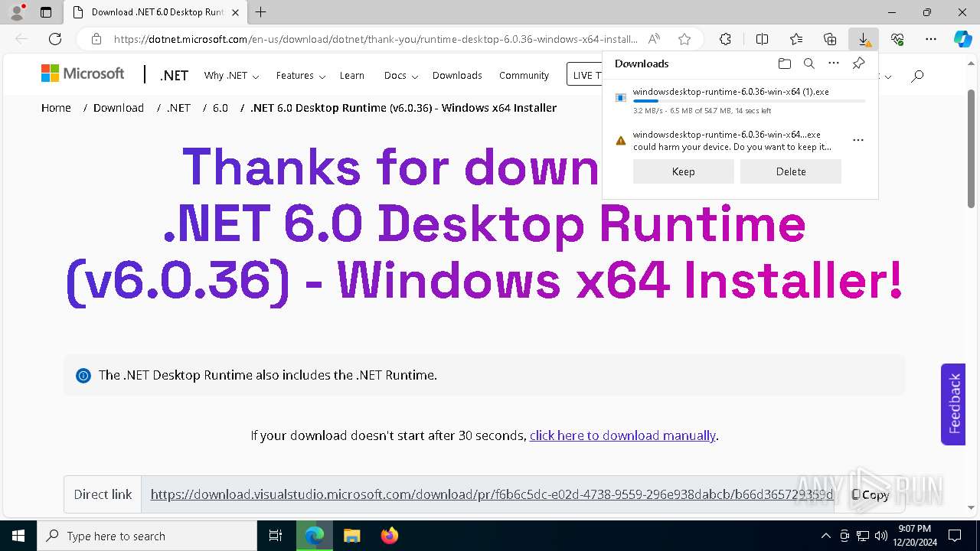The height and width of the screenshot is (551, 980).
Task: Copy the direct download link
Action: pos(871,494)
